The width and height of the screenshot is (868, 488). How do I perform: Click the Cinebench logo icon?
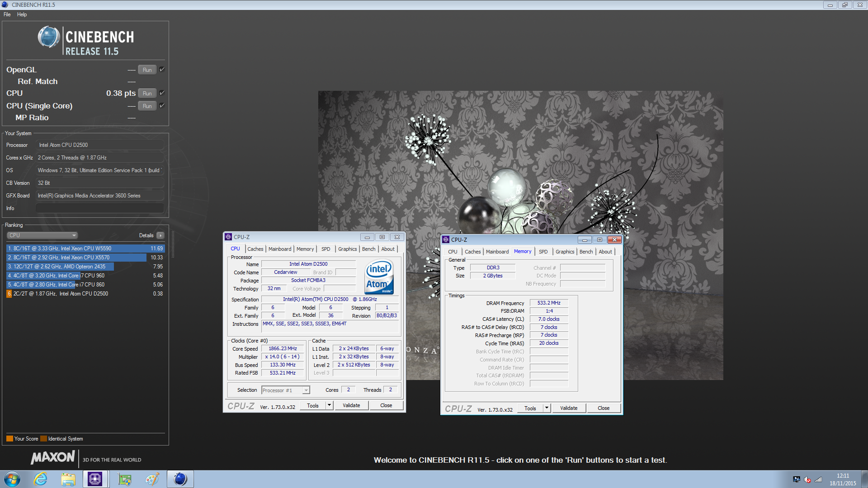[48, 37]
